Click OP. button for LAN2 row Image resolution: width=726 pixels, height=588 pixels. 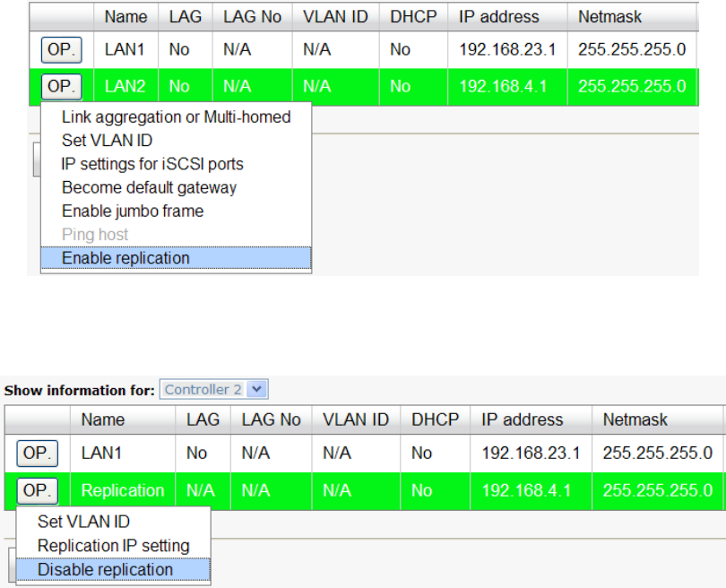pos(61,86)
